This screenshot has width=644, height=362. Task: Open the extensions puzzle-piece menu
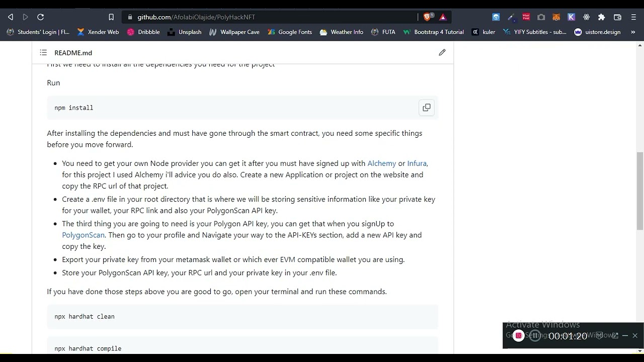point(602,17)
